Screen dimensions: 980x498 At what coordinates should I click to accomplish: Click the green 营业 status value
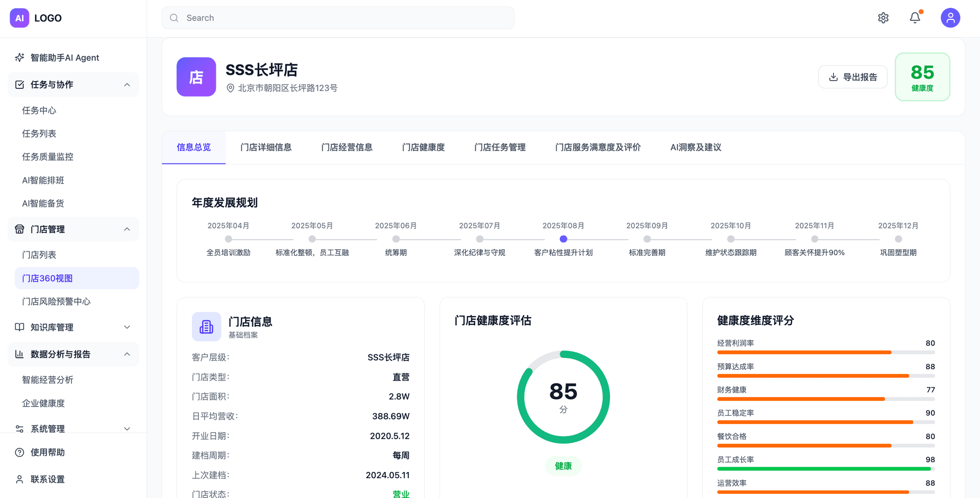point(401,494)
